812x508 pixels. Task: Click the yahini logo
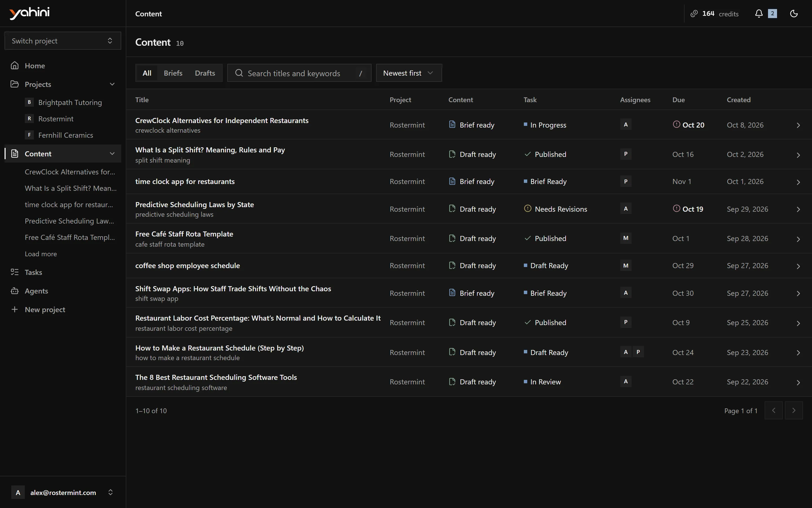tap(30, 13)
